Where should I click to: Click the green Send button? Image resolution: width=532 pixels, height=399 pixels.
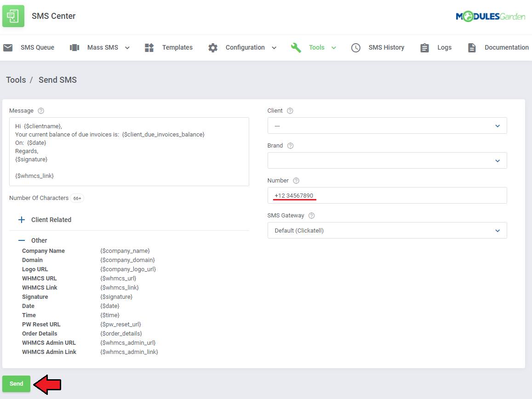pos(16,384)
